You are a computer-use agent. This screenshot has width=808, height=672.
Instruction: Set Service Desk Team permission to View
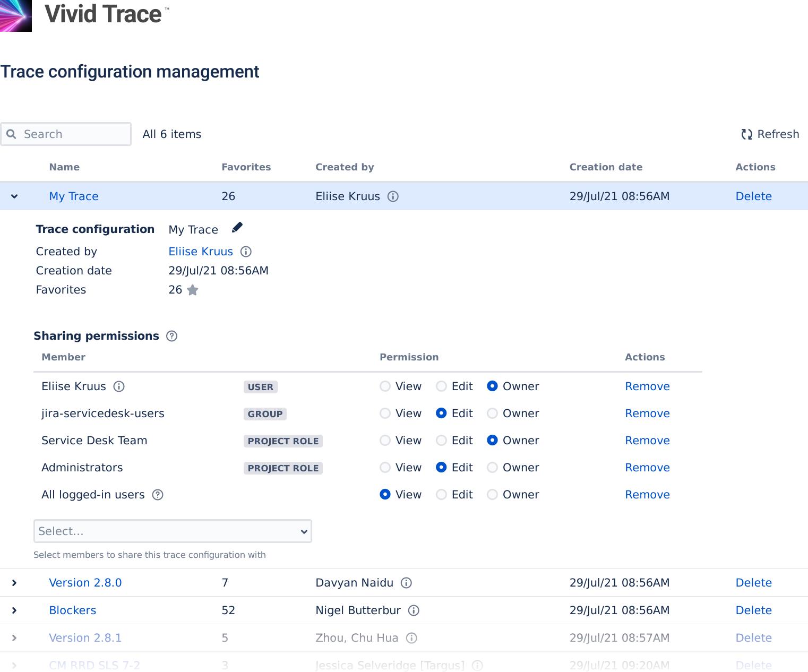(385, 441)
